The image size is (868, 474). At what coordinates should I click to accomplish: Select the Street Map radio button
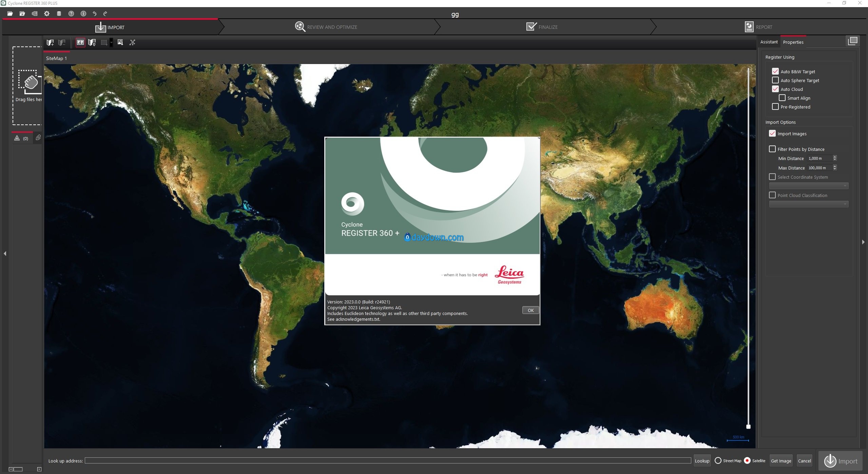[x=718, y=461]
